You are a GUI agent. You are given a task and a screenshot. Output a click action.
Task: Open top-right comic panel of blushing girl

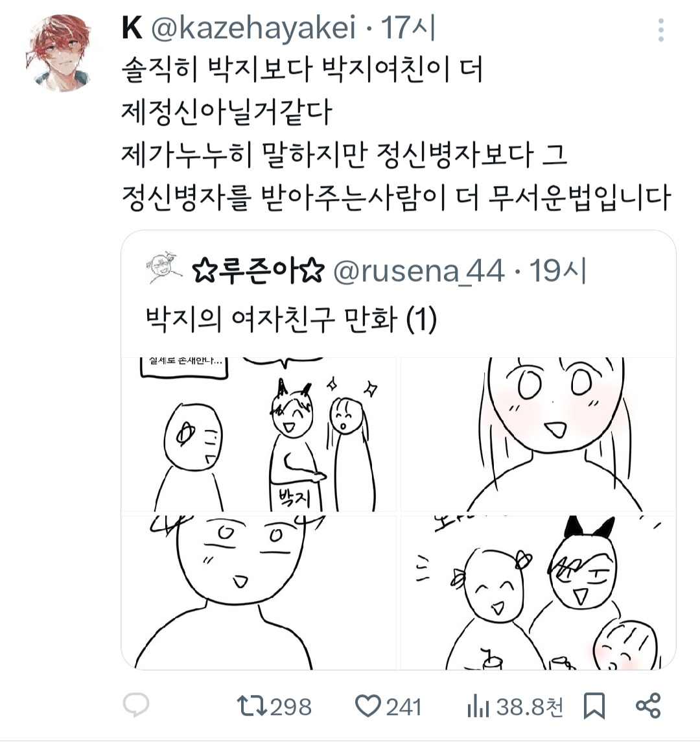pyautogui.click(x=538, y=434)
